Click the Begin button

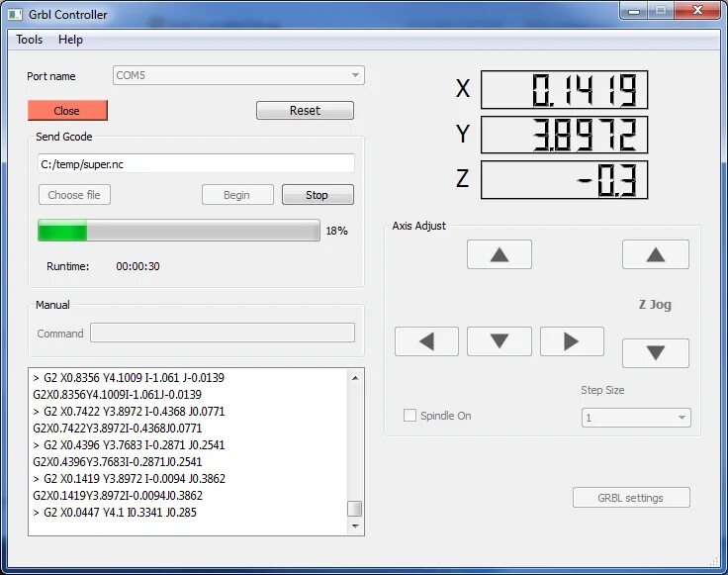[237, 195]
